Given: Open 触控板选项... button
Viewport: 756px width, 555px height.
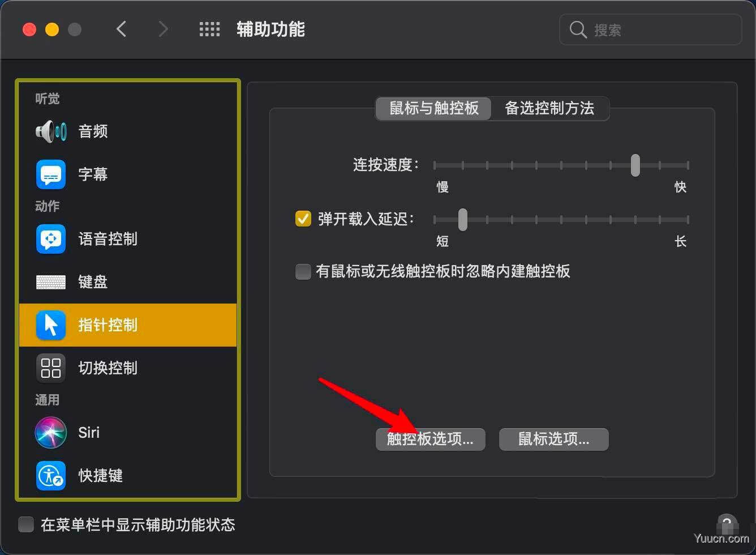Looking at the screenshot, I should [430, 439].
